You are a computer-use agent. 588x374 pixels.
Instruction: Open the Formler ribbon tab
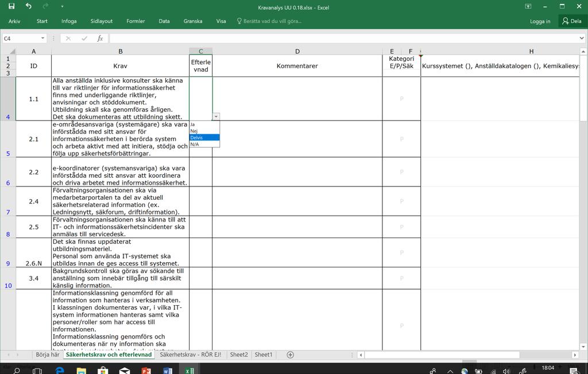(x=136, y=21)
